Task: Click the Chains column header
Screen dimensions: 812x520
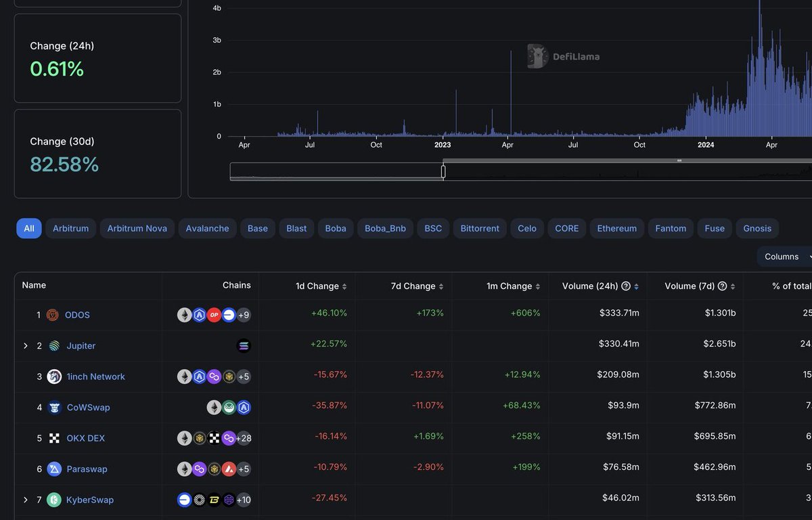Action: click(237, 285)
